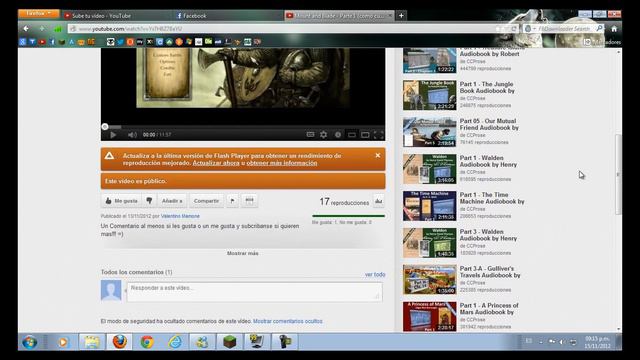The width and height of the screenshot is (640, 360).
Task: Switch to the Facebook tab
Action: coord(195,16)
